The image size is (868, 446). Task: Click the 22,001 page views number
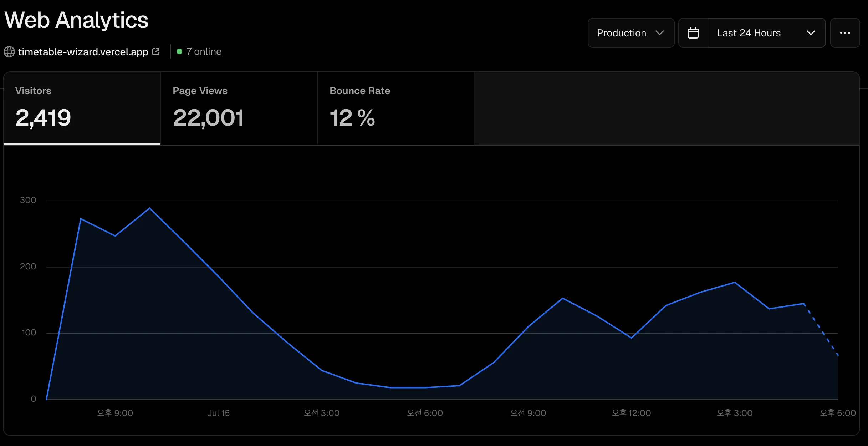(208, 118)
